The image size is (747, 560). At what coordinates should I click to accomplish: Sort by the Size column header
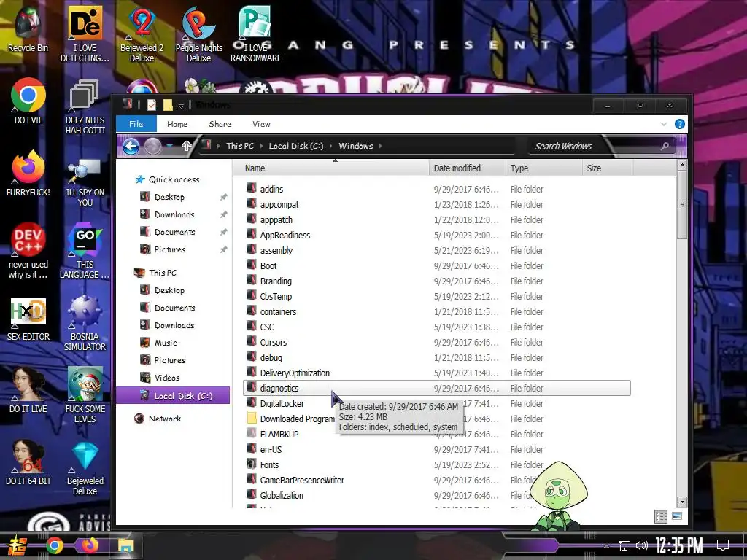608,168
